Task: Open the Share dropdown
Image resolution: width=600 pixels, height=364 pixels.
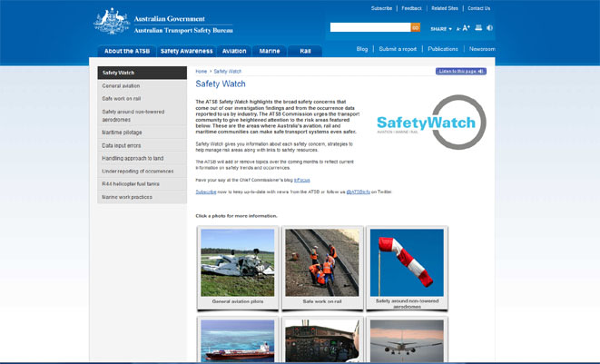Action: point(441,29)
